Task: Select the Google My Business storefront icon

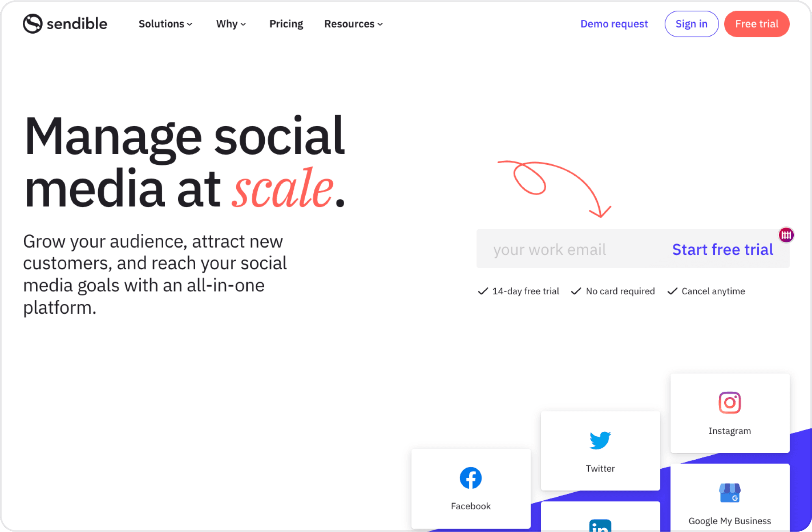Action: 730,493
